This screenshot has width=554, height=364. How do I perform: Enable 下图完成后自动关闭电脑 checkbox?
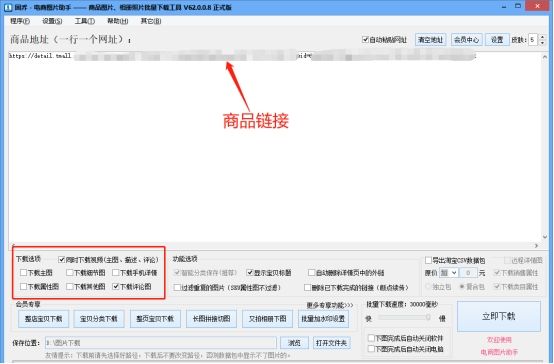[371, 349]
